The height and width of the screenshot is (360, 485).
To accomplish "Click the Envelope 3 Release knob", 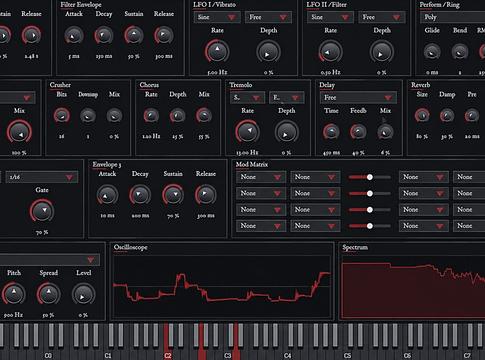I will pyautogui.click(x=205, y=195).
